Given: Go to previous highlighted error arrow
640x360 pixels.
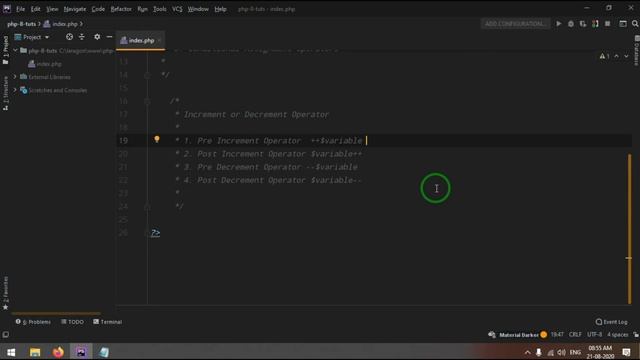Looking at the screenshot, I should pyautogui.click(x=616, y=56).
